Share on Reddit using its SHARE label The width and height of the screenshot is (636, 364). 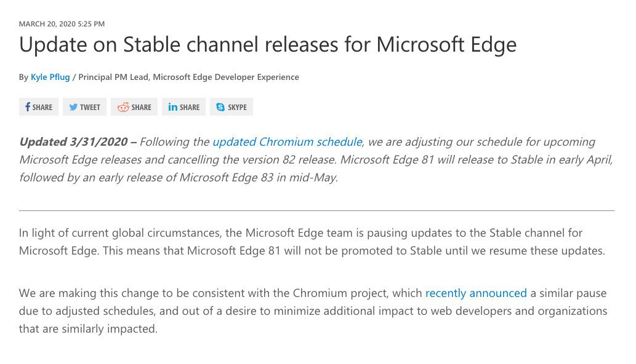pos(141,107)
